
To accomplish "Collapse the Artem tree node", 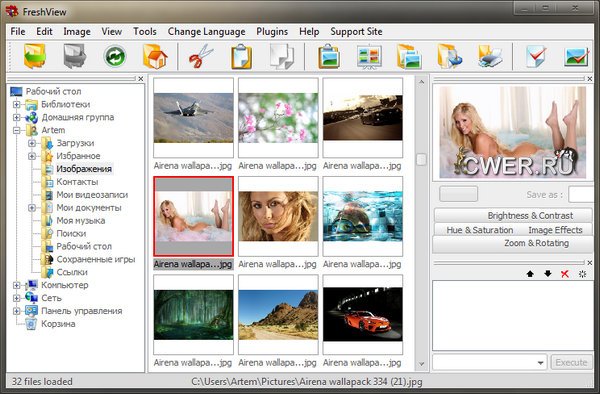I will coord(16,130).
